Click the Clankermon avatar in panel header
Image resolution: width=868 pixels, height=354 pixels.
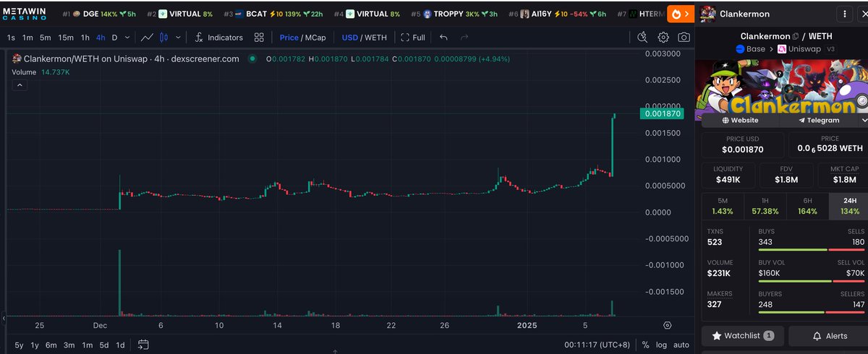pyautogui.click(x=709, y=14)
